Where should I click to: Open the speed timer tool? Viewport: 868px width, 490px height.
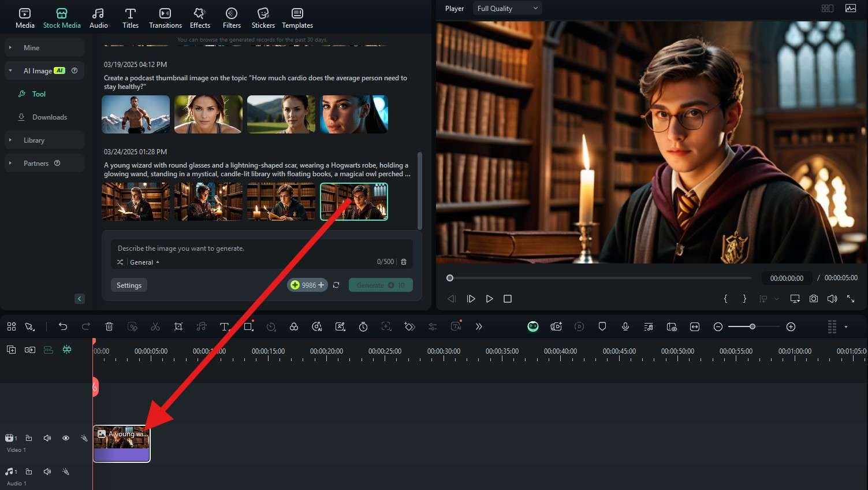coord(363,327)
